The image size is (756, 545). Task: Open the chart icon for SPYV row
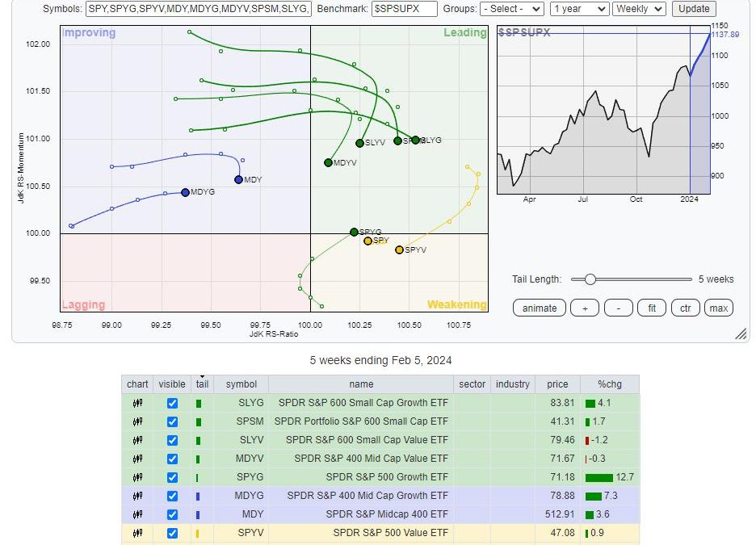137,533
